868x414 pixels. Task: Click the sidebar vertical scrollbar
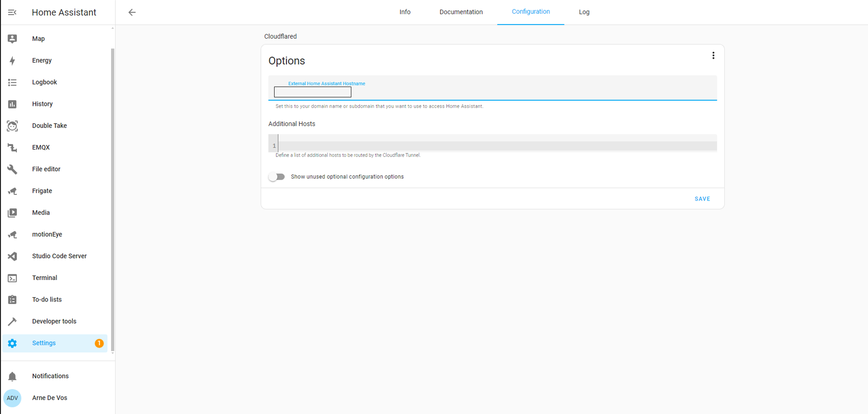point(113,199)
